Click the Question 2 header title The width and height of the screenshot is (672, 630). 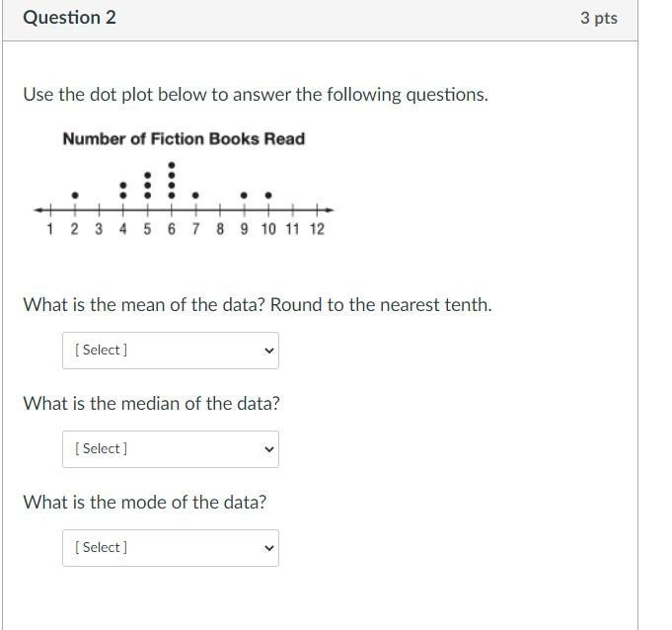69,18
